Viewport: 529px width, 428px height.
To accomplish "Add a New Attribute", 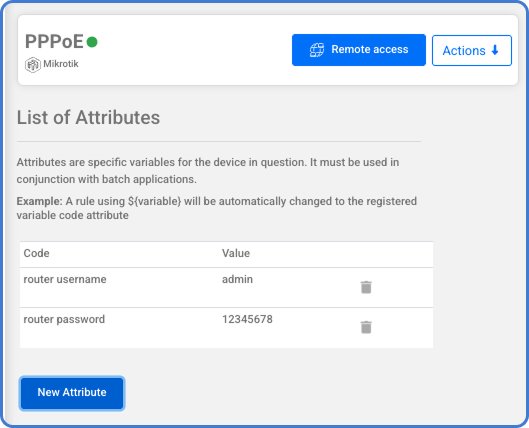I will [x=72, y=393].
